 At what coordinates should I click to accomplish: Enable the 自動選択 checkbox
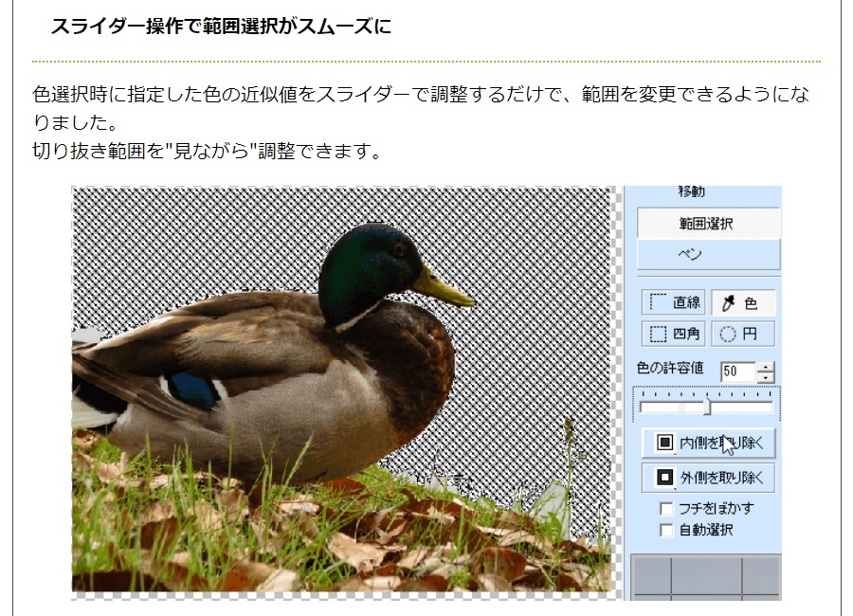(666, 530)
